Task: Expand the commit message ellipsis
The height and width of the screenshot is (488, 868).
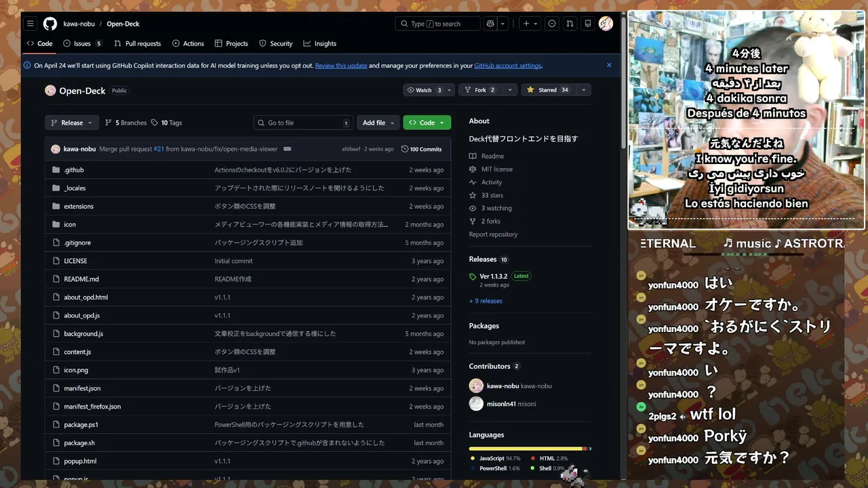Action: pos(288,149)
